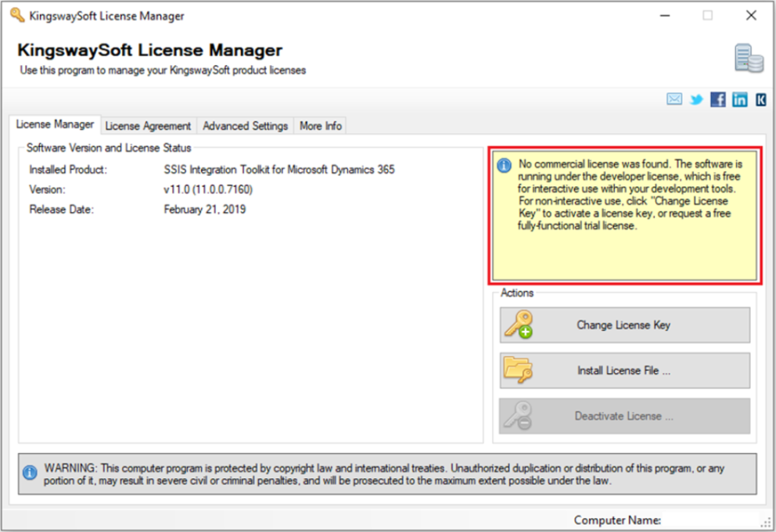Close the KingswaySoft License Manager window

(x=751, y=16)
